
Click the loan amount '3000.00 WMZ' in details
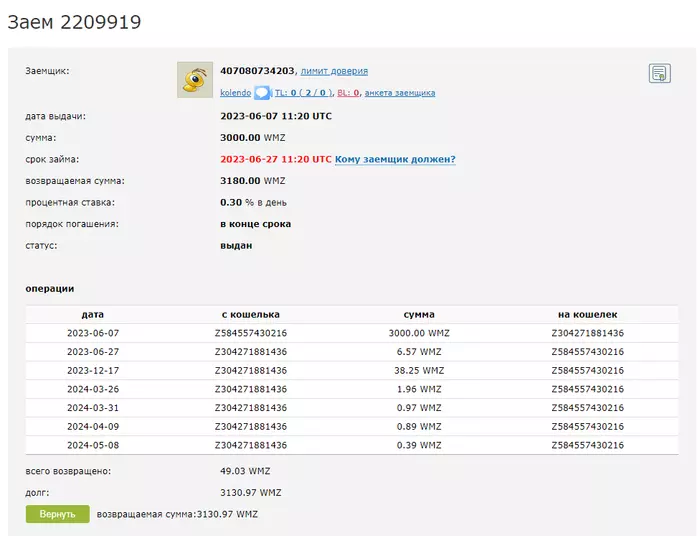tap(253, 138)
